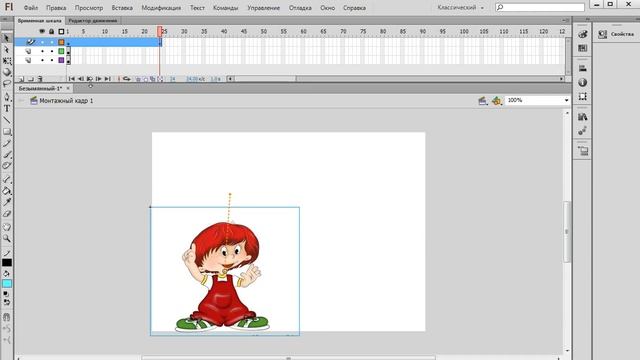Open the Swatches panel in dock

[x=582, y=48]
